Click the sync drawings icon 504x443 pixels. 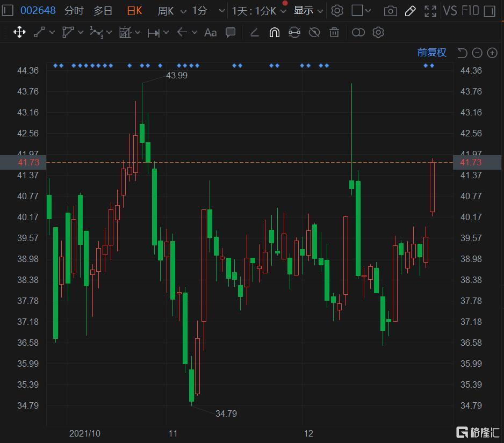(x=294, y=32)
